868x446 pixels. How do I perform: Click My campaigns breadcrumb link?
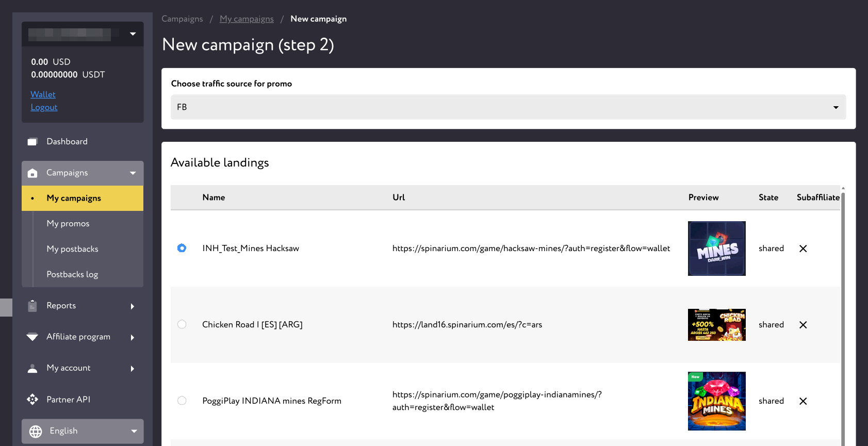click(247, 19)
